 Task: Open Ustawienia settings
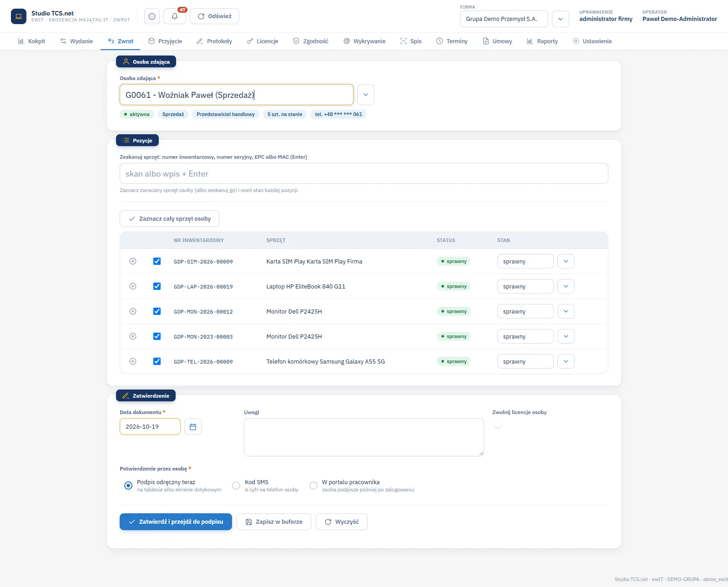(x=592, y=41)
